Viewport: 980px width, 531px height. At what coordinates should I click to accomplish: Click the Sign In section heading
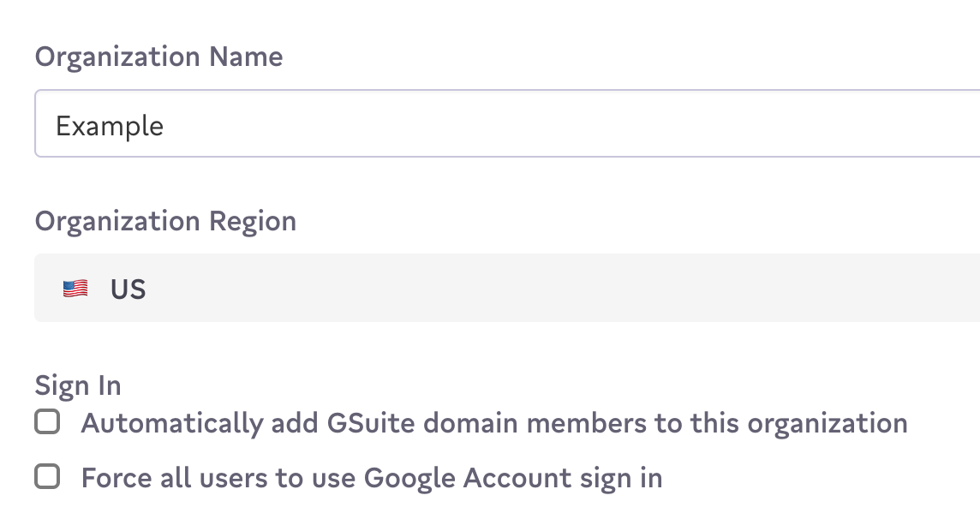tap(78, 385)
